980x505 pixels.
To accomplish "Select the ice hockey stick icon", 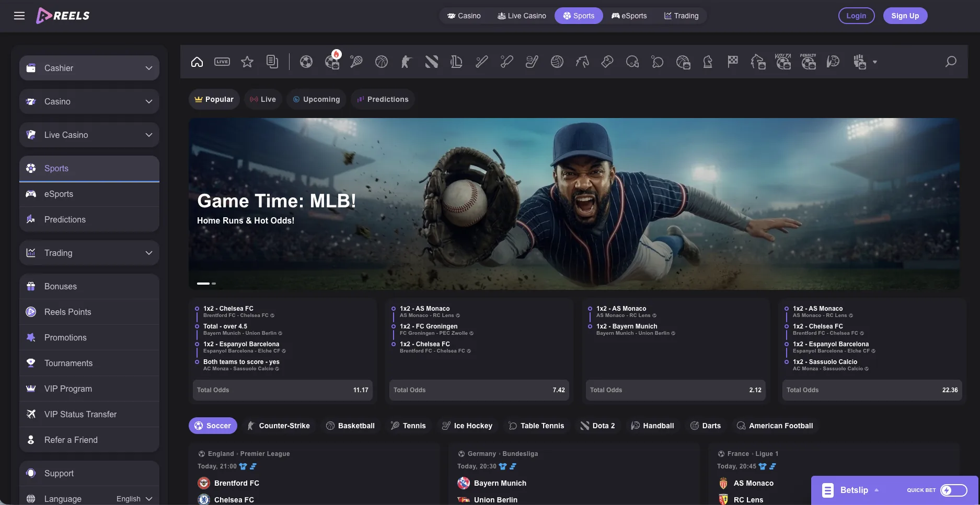I will coord(532,62).
